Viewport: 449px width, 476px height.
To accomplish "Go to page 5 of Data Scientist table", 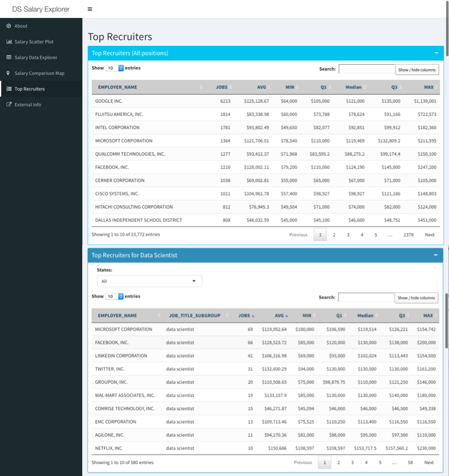I will tap(380, 462).
